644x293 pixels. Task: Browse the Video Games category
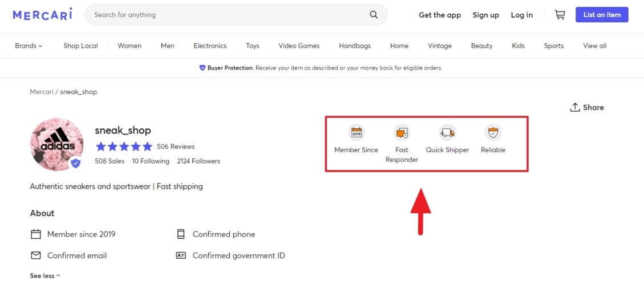(299, 46)
